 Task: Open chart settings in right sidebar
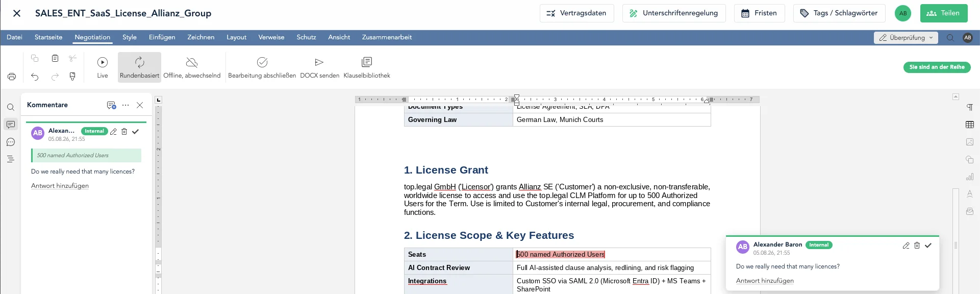[x=970, y=177]
